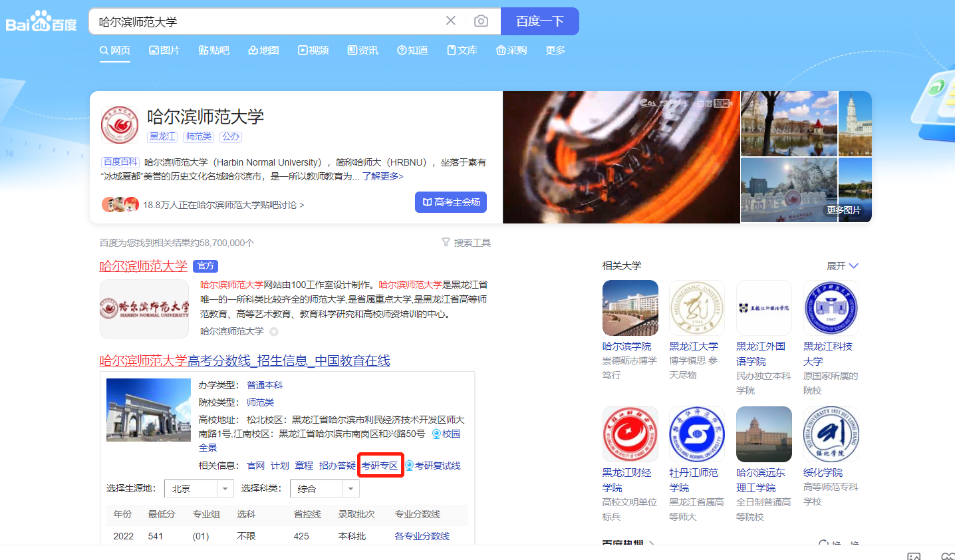Open the 招办答疑 link
Viewport: 955px width, 560px height.
337,466
